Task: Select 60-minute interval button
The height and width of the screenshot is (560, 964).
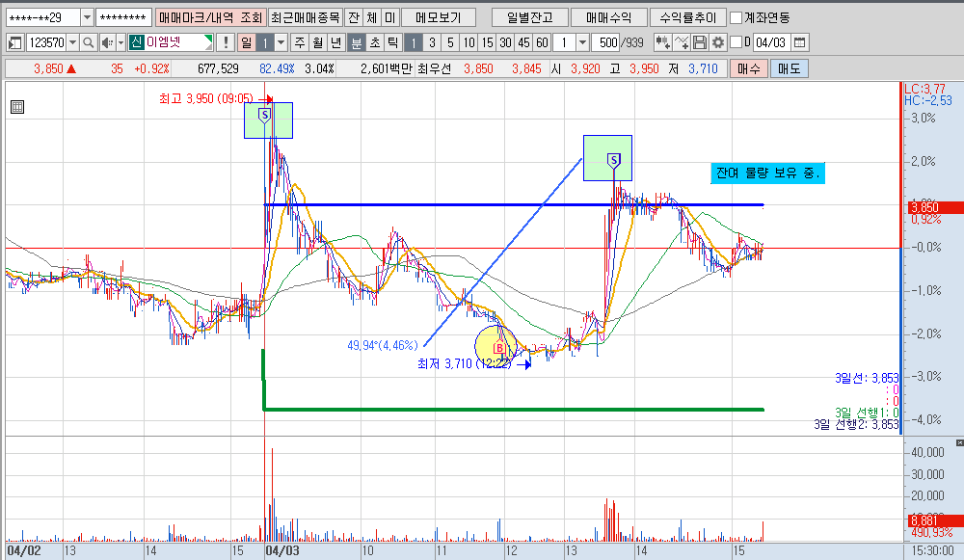Action: pos(542,42)
